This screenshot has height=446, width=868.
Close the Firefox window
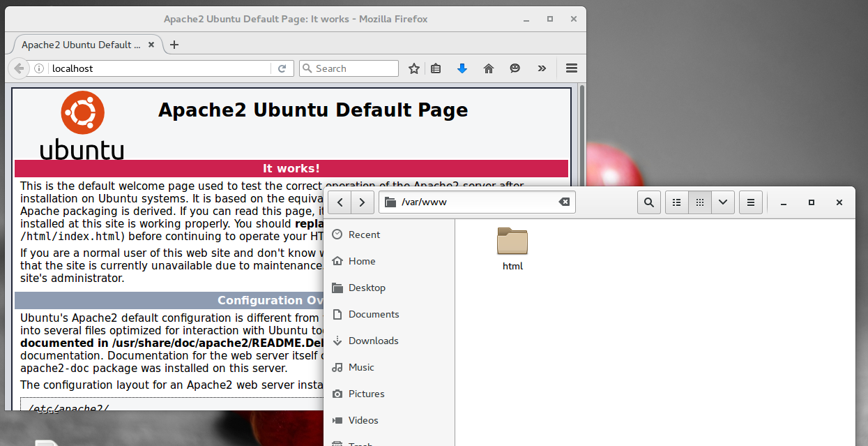pyautogui.click(x=573, y=20)
